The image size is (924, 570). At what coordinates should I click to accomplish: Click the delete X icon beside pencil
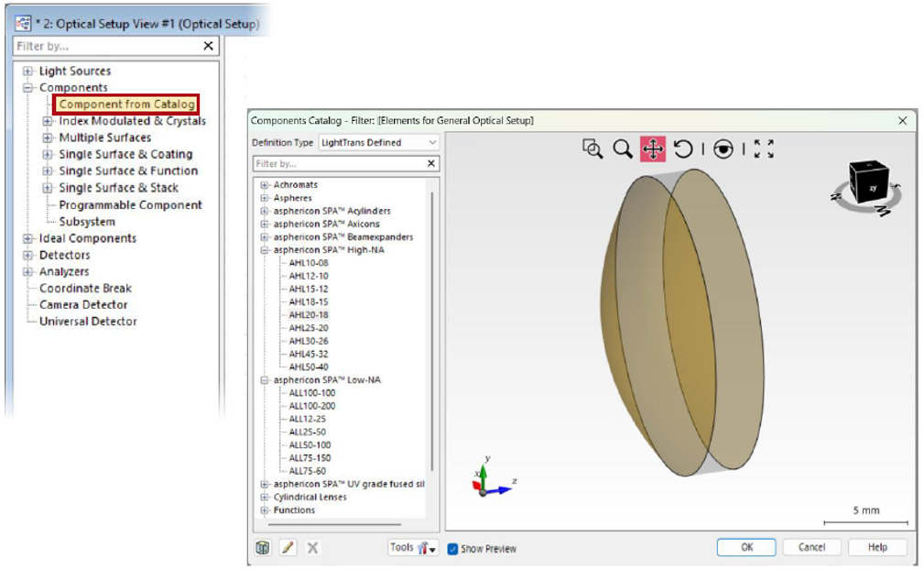(312, 548)
